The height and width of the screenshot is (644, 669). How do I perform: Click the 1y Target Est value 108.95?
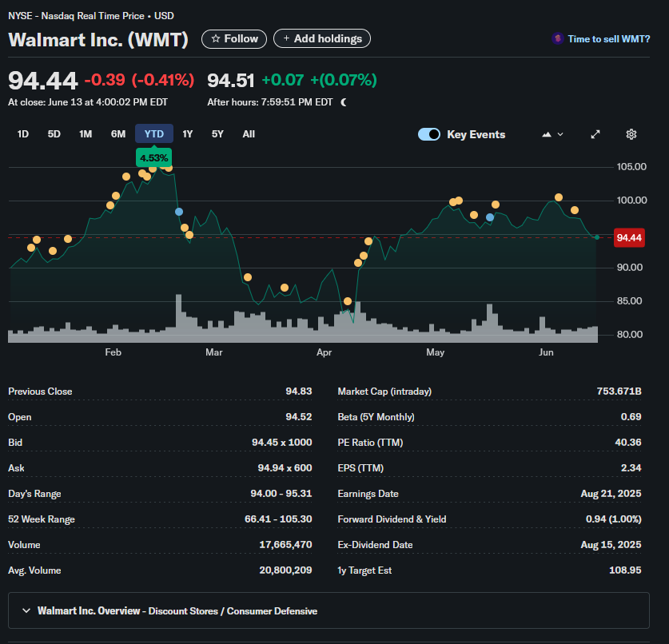click(x=625, y=570)
